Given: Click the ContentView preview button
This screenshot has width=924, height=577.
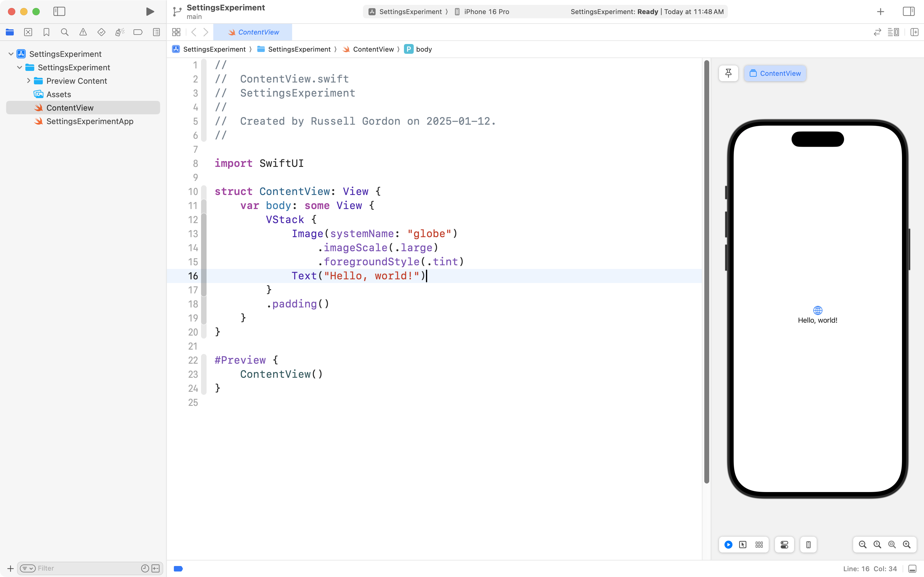Looking at the screenshot, I should coord(775,73).
